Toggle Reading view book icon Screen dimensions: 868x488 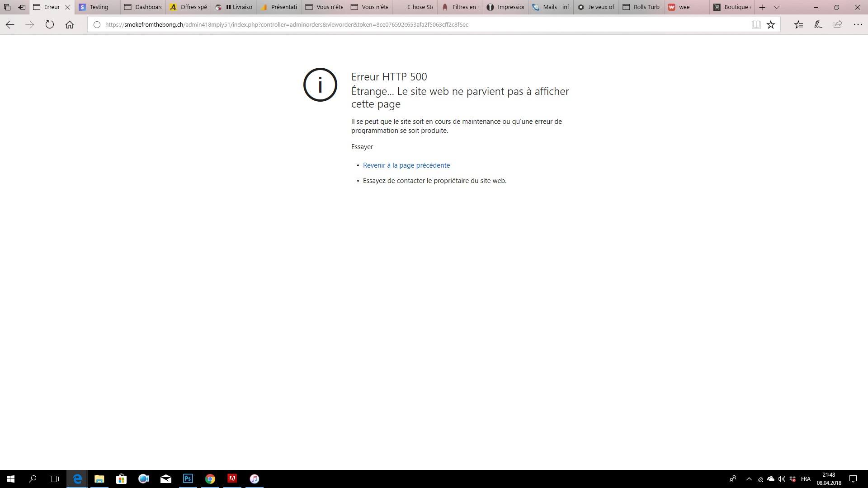(x=756, y=25)
